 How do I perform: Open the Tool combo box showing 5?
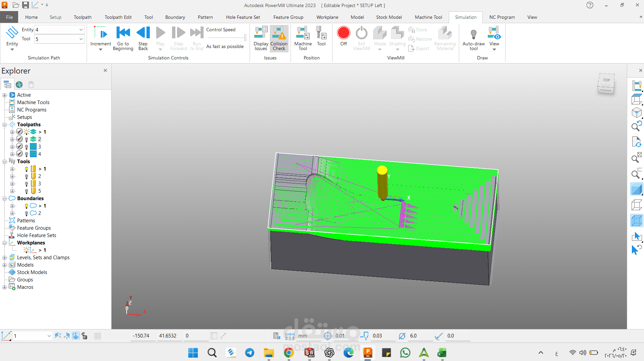[59, 39]
